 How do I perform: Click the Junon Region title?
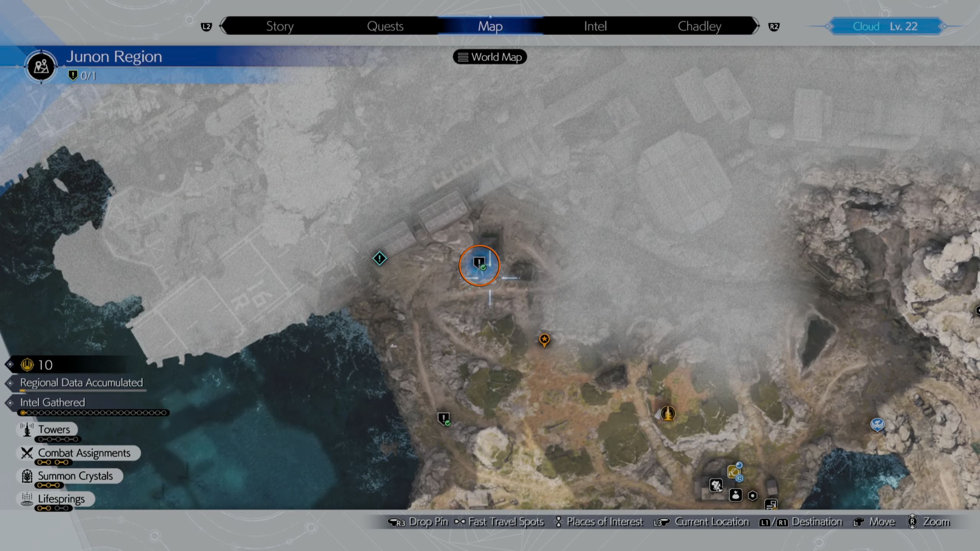click(114, 57)
